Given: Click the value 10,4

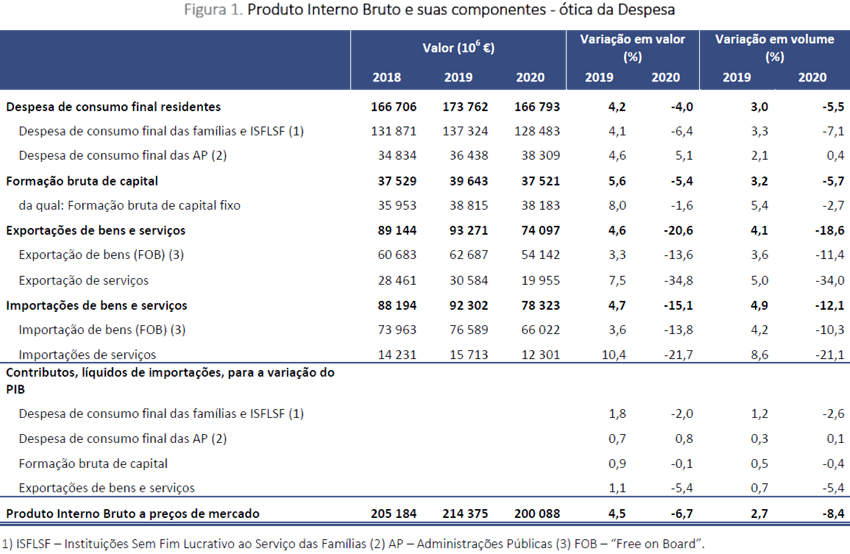Looking at the screenshot, I should (614, 355).
